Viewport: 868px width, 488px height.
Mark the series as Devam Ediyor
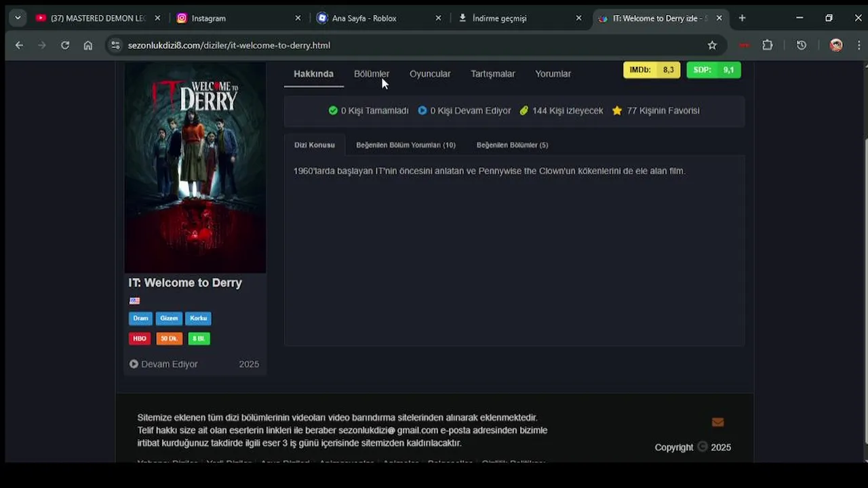[465, 110]
